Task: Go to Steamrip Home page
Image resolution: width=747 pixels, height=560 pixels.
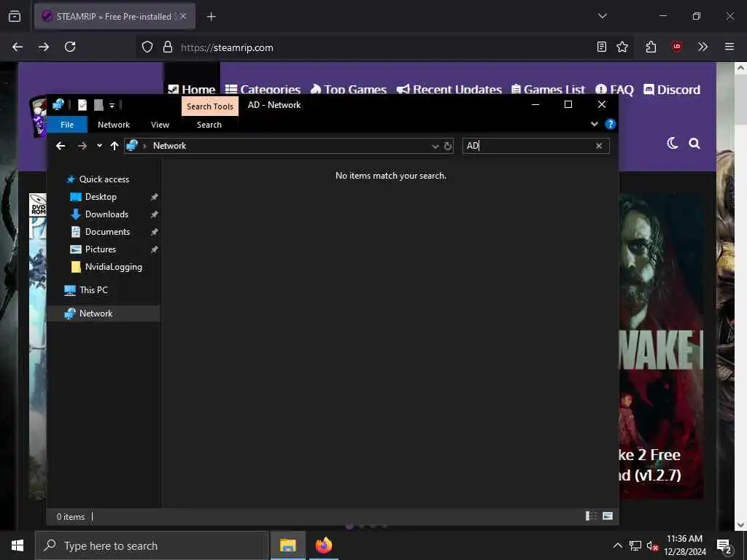Action: click(192, 89)
